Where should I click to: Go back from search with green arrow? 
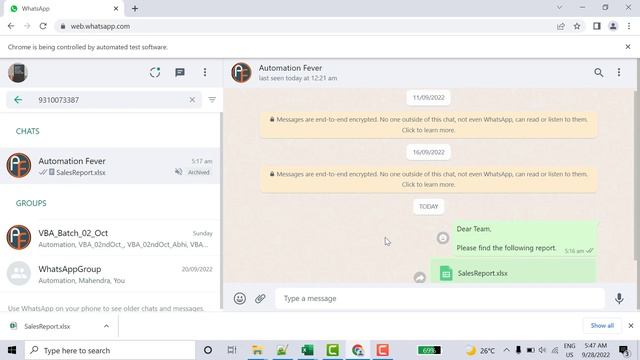point(18,100)
